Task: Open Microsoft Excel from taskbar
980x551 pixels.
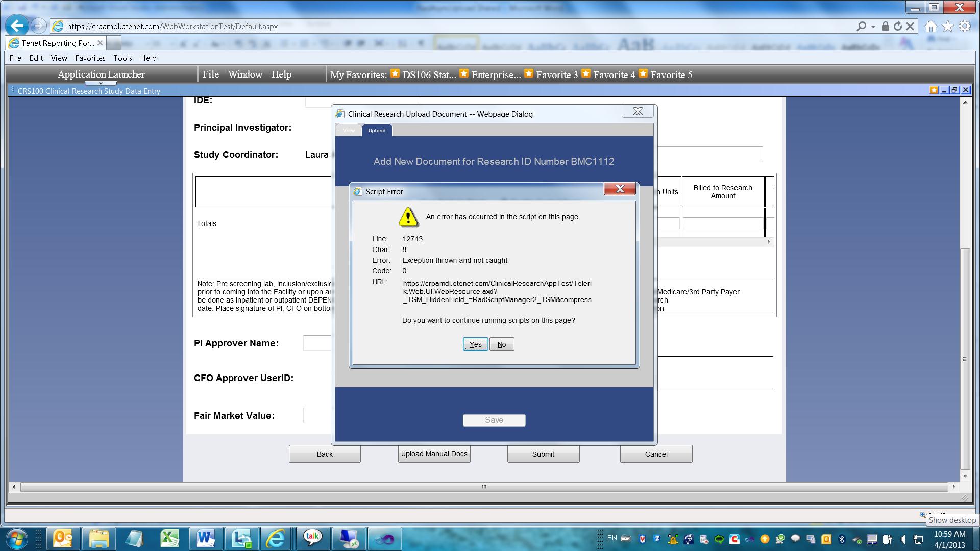Action: (x=169, y=538)
